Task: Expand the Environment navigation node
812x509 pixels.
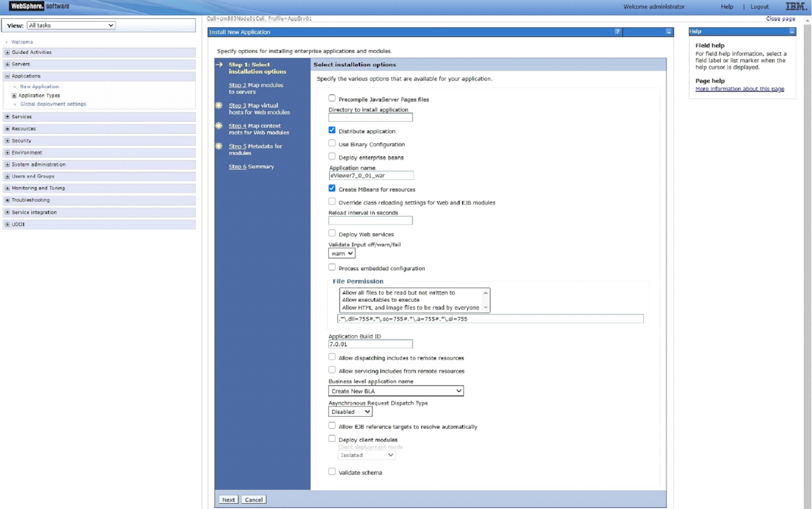Action: pos(7,153)
